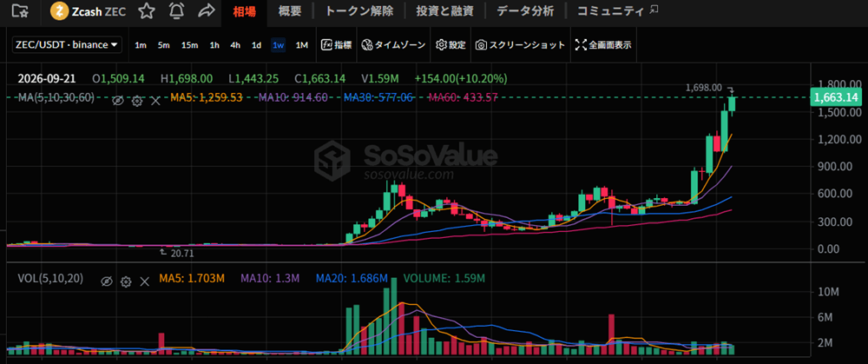Screen dimensions: 868x364
Task: Select the 1h timeframe
Action: point(214,45)
